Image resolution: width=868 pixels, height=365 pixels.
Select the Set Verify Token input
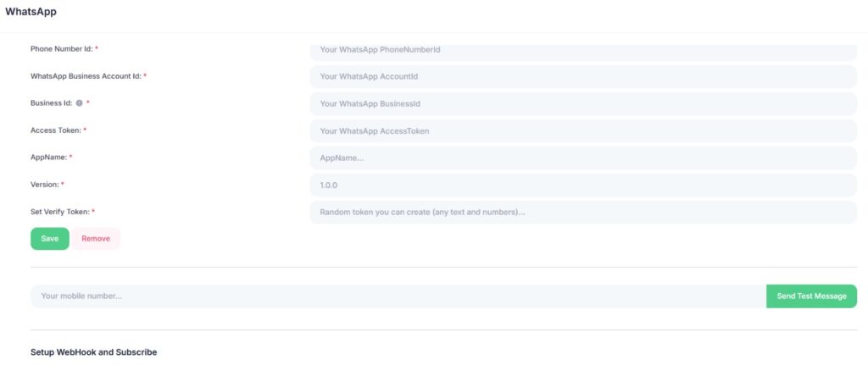point(582,213)
